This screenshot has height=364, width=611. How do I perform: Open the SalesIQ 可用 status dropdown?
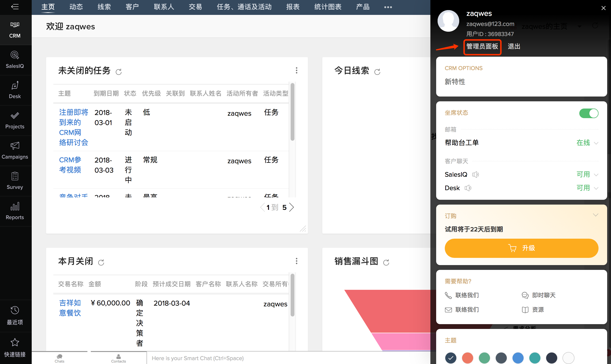587,174
